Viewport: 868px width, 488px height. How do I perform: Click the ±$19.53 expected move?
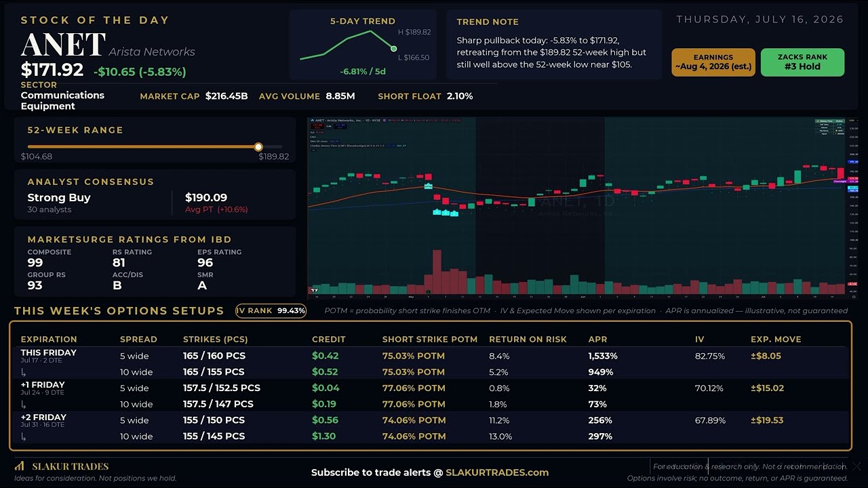coord(767,420)
